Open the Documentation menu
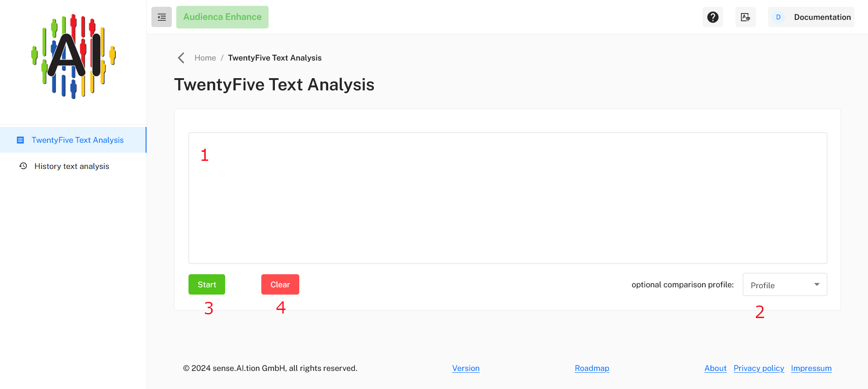This screenshot has height=389, width=868. [822, 17]
